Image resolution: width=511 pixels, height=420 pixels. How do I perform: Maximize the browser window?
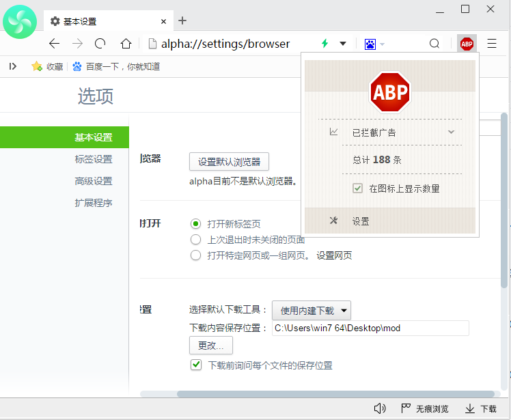(x=465, y=9)
